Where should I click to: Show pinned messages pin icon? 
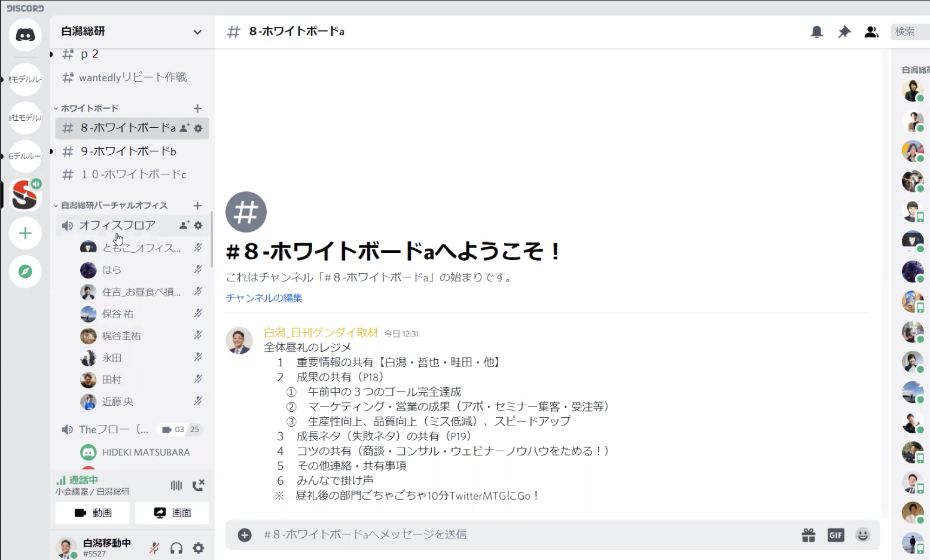click(844, 32)
